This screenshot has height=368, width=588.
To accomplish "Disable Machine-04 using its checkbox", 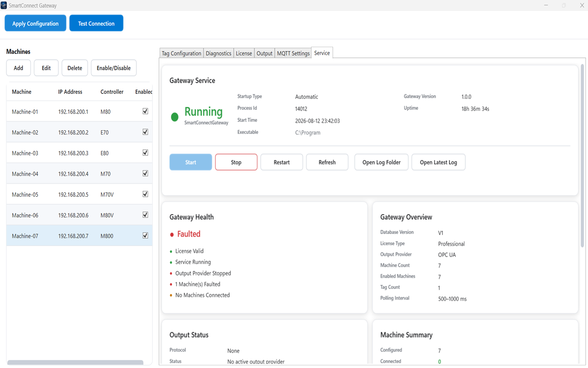I will point(145,173).
